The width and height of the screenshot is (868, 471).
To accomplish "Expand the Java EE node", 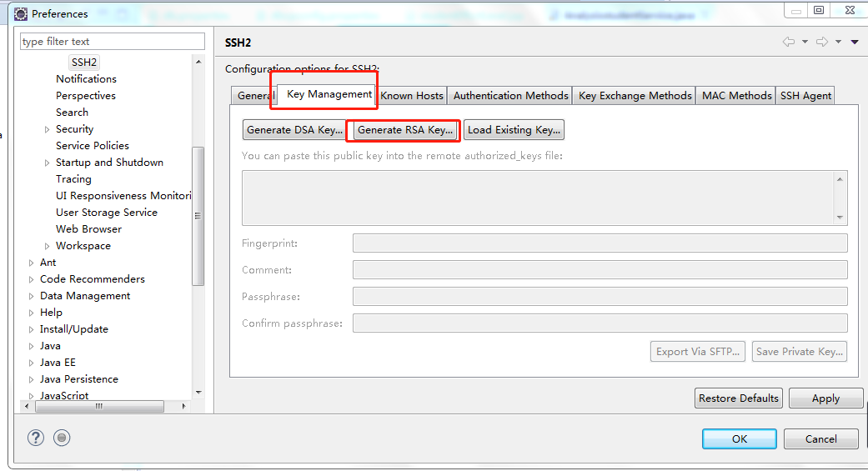I will [31, 363].
